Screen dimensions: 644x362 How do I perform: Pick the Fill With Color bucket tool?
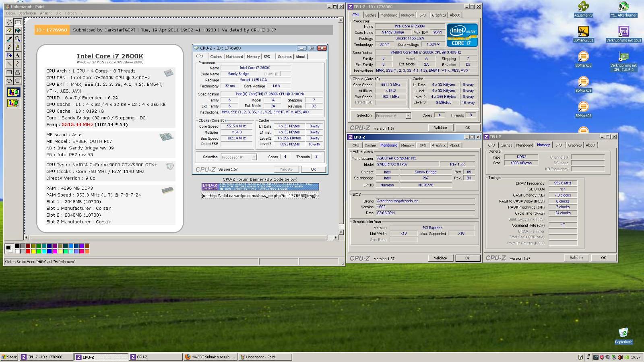[x=18, y=31]
